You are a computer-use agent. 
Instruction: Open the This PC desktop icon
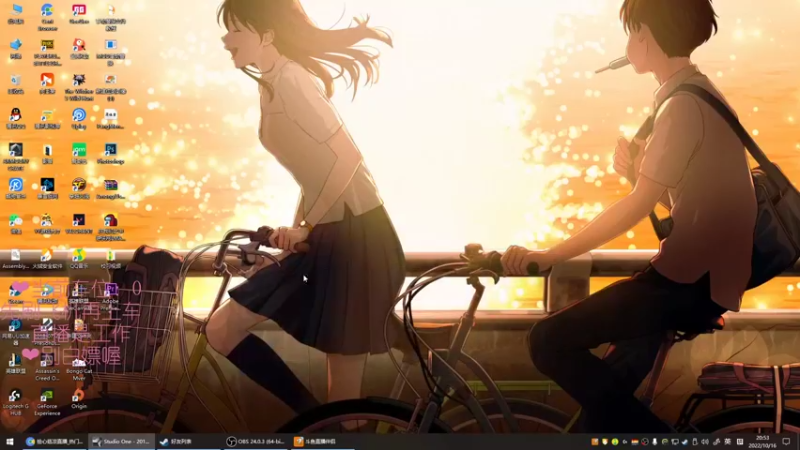16,13
